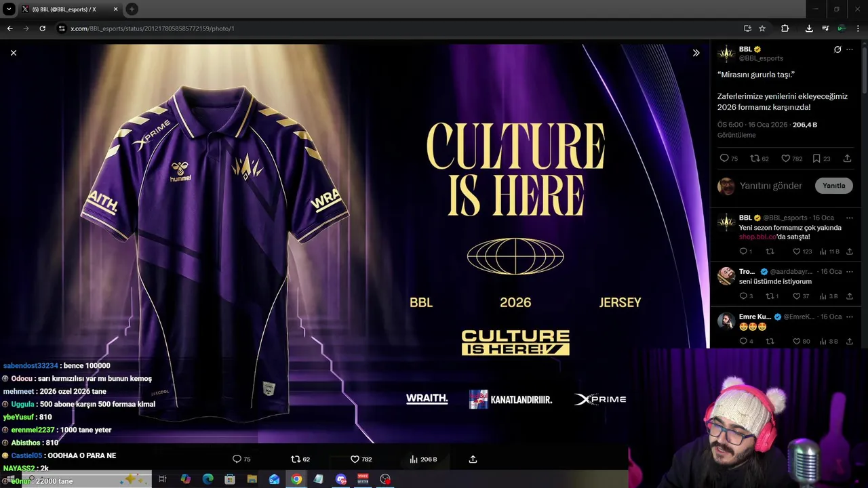Reply to the "seni üstümde istiyorum" comment
Screen dimensions: 868x488
coord(746,296)
